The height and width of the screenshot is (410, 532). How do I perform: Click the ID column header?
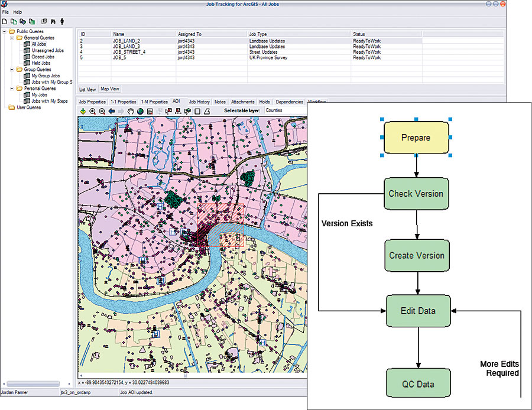point(95,34)
